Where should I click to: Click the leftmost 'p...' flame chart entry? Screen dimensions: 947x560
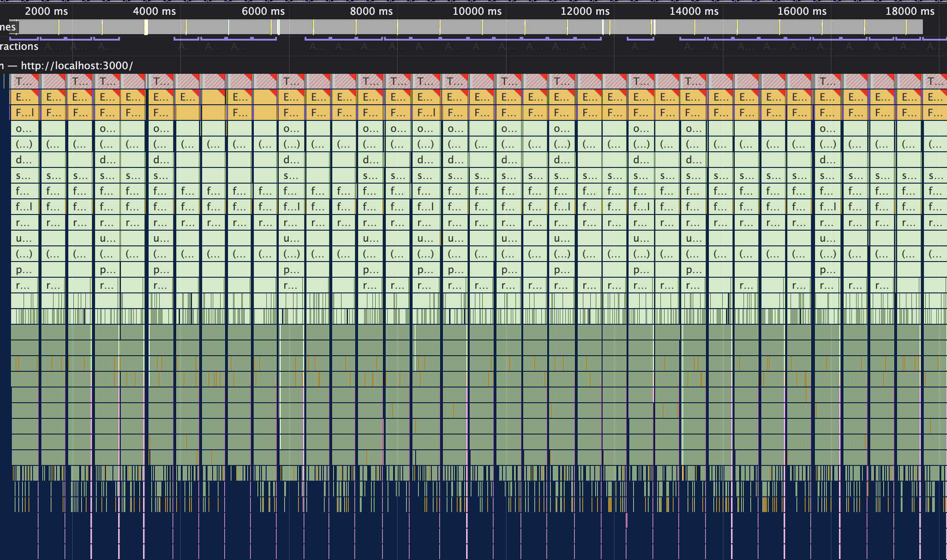pos(24,270)
